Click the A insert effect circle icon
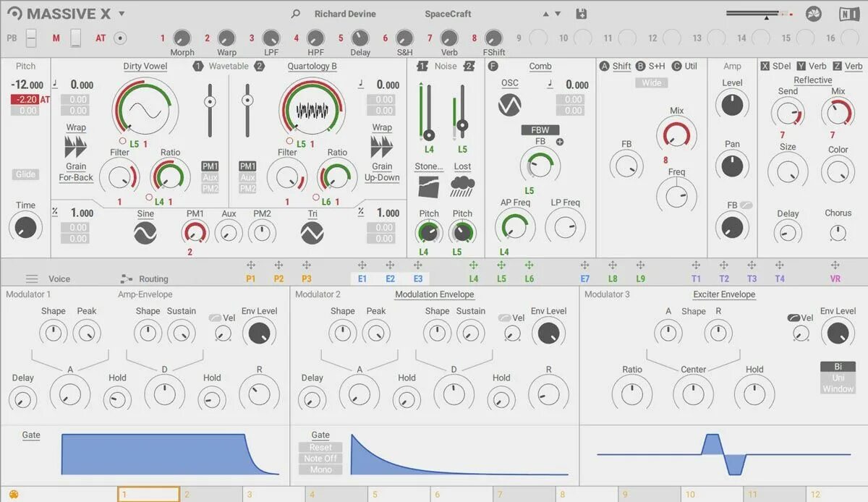Viewport: 868px width, 502px height. [x=605, y=66]
